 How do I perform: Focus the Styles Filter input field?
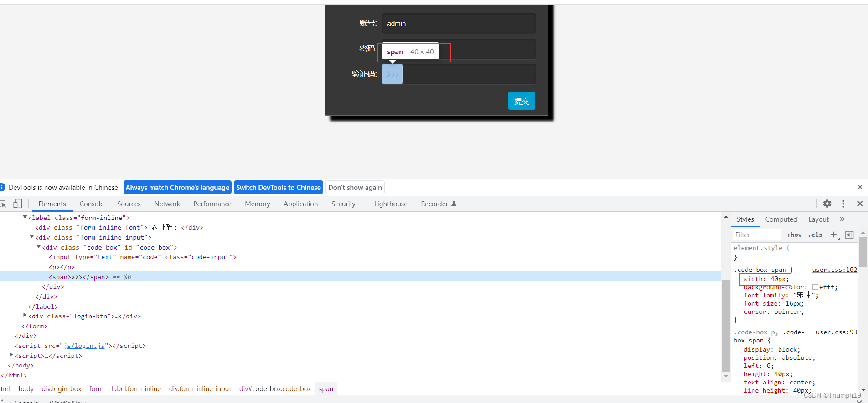click(x=757, y=235)
